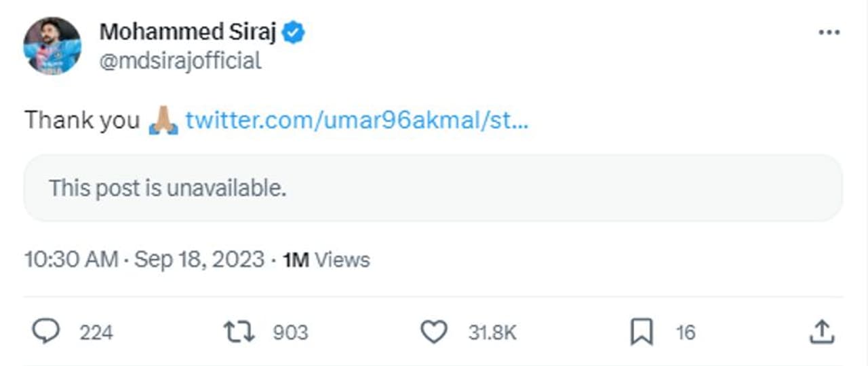The width and height of the screenshot is (868, 366).
Task: Open the @mdsirajofficial handle link
Action: point(180,61)
